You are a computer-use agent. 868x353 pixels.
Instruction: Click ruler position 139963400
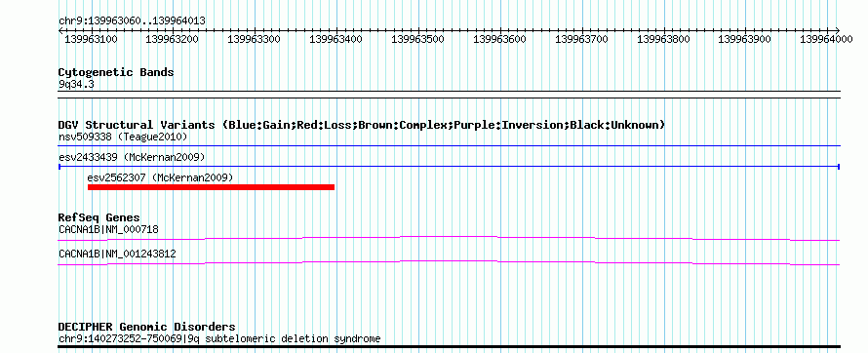[x=335, y=39]
